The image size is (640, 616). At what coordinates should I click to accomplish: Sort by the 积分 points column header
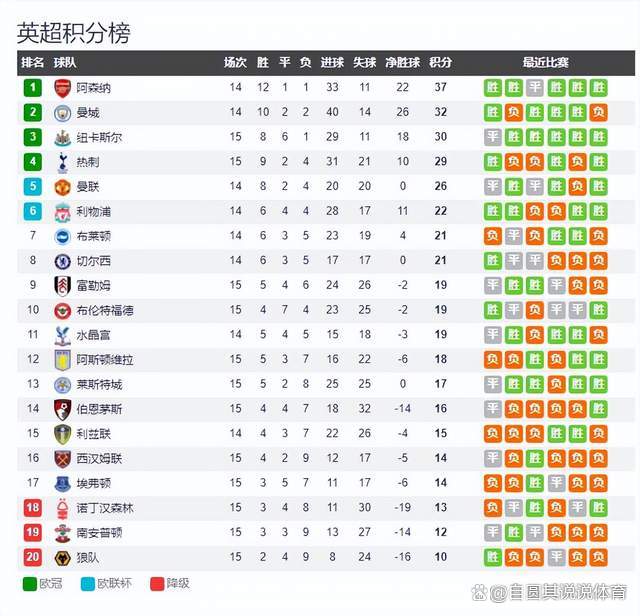(x=440, y=62)
